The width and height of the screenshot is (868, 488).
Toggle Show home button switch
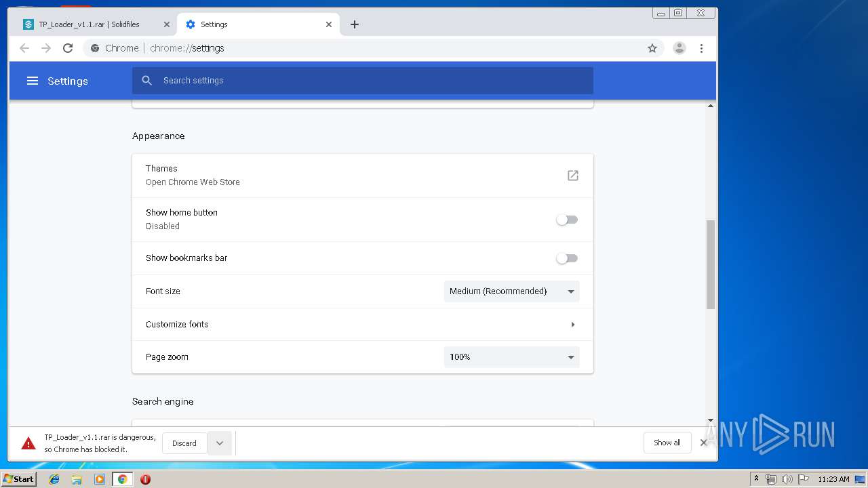[x=567, y=220]
